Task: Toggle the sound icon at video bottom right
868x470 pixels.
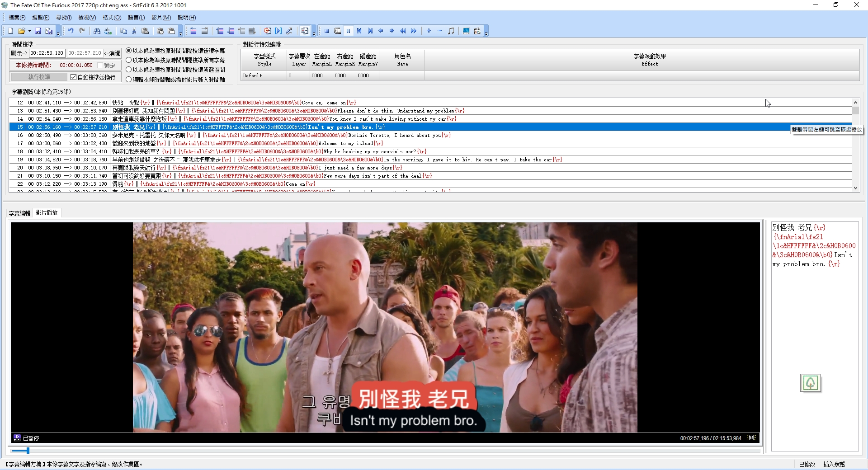Action: point(752,438)
